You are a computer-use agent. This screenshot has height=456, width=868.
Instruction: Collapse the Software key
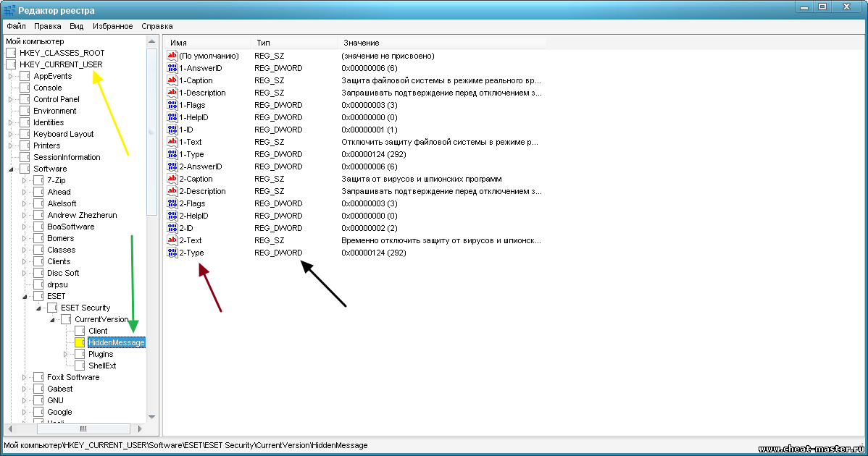(x=11, y=169)
